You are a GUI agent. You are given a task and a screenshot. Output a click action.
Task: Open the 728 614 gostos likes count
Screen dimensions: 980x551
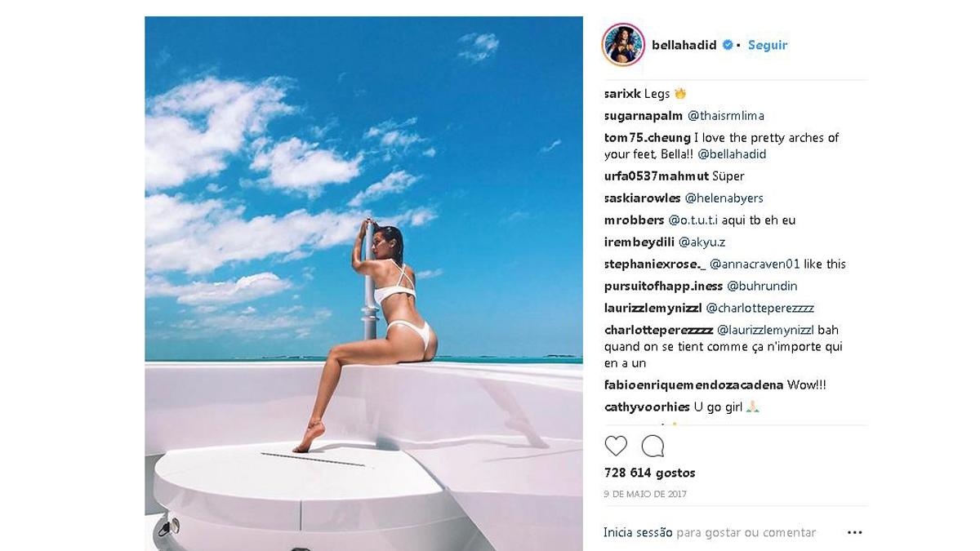(x=649, y=473)
